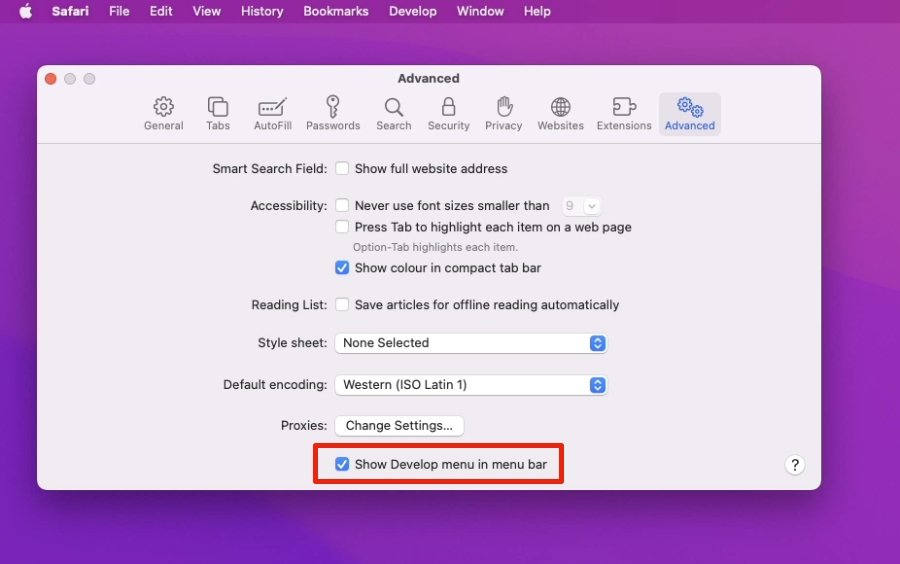Screen dimensions: 900x564
Task: Open the Search preferences pane
Action: point(394,114)
